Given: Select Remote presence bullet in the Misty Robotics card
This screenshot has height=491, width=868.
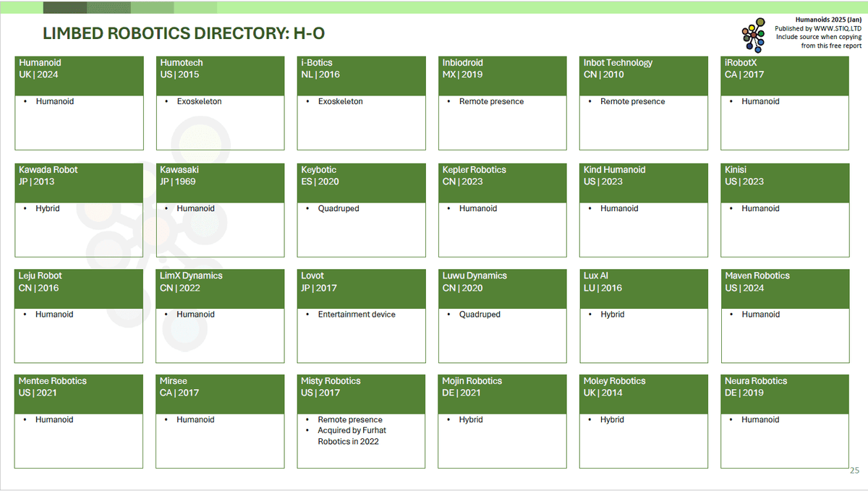Looking at the screenshot, I should [350, 419].
